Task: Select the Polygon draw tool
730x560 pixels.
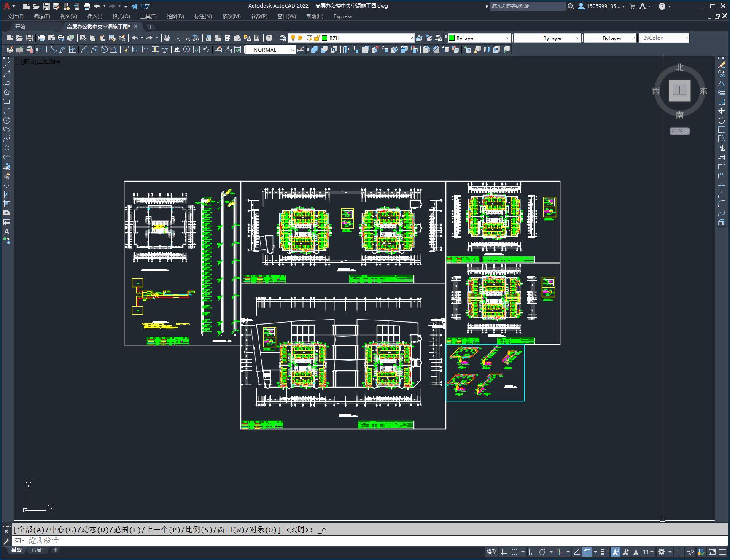Action: click(7, 92)
